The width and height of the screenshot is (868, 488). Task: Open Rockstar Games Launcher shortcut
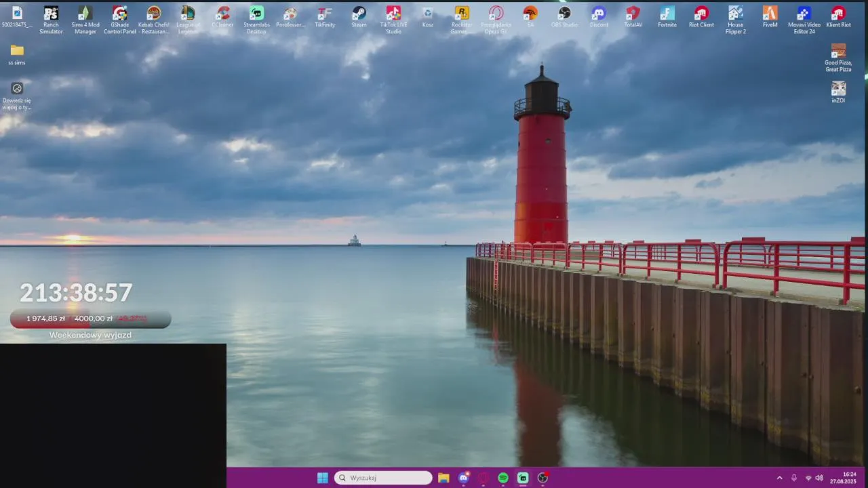(x=462, y=20)
